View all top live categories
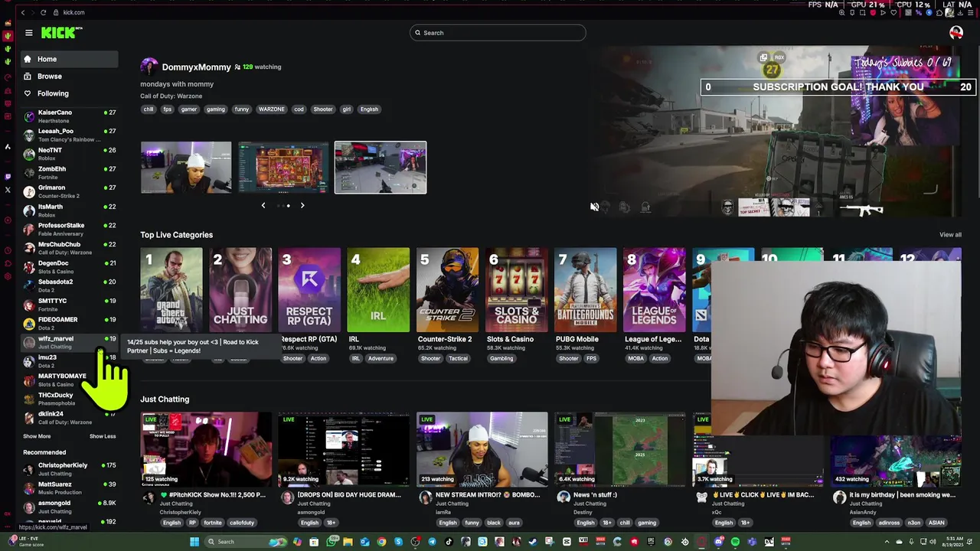 [x=950, y=235]
